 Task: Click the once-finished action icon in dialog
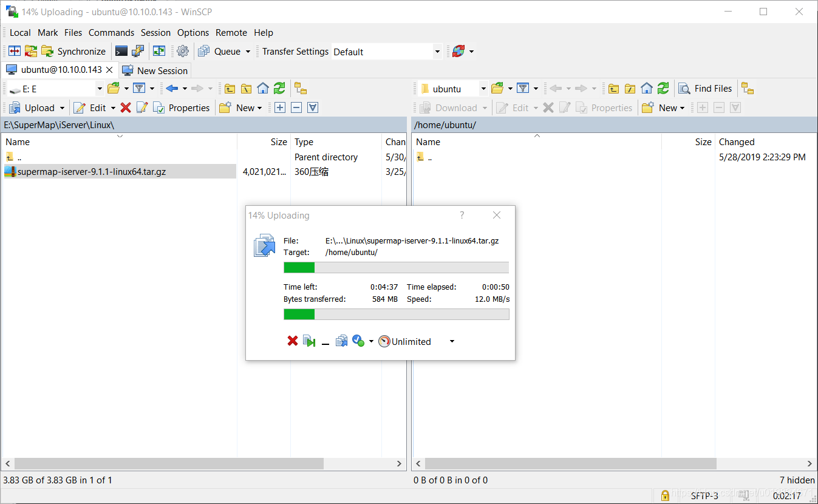coord(358,341)
